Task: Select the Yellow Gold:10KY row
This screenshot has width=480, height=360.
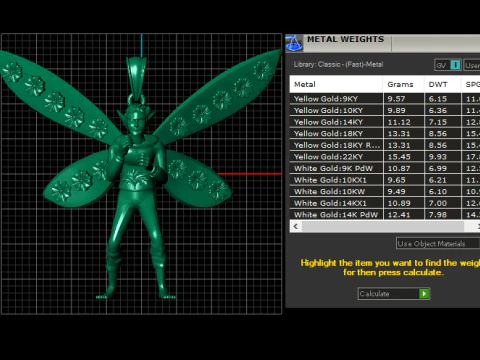Action: (x=385, y=110)
